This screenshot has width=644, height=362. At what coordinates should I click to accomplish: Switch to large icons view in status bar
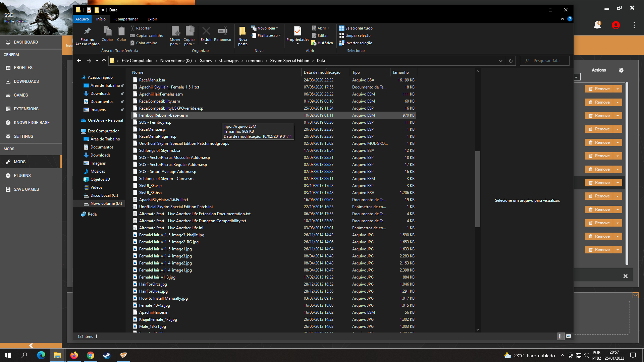569,336
